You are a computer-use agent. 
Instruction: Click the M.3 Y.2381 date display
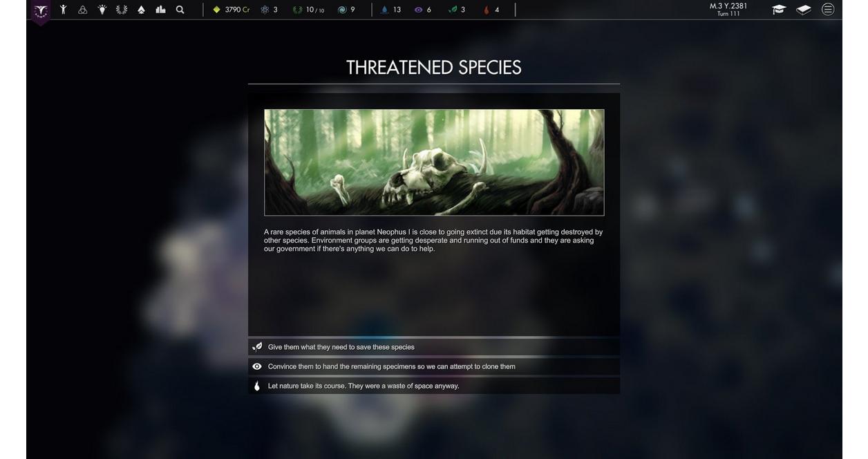[728, 6]
